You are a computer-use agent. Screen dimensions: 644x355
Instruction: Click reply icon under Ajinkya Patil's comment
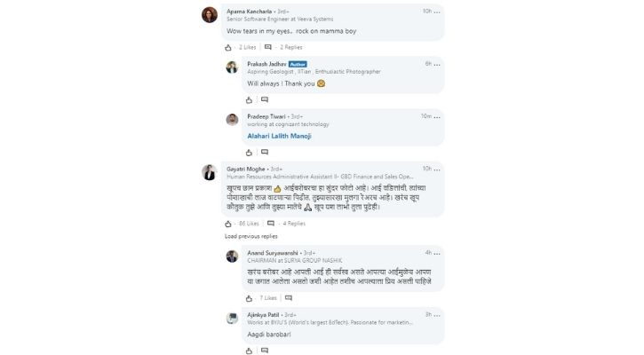(x=265, y=350)
